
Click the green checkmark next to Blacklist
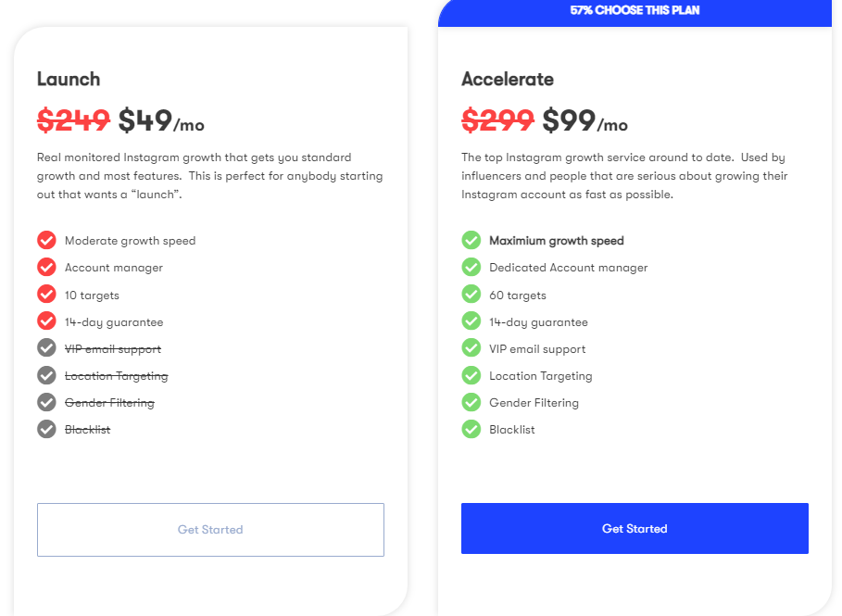click(471, 429)
